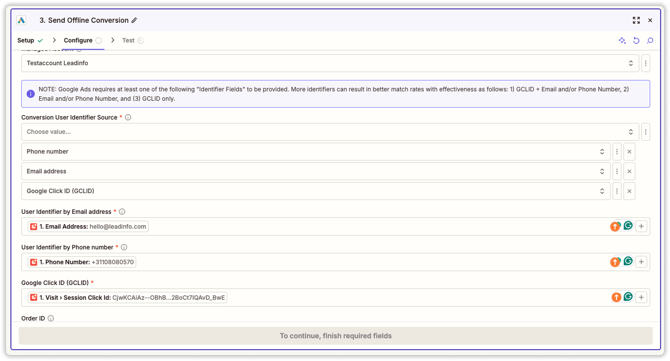Click the Visit Session Click Id pill

click(x=127, y=297)
